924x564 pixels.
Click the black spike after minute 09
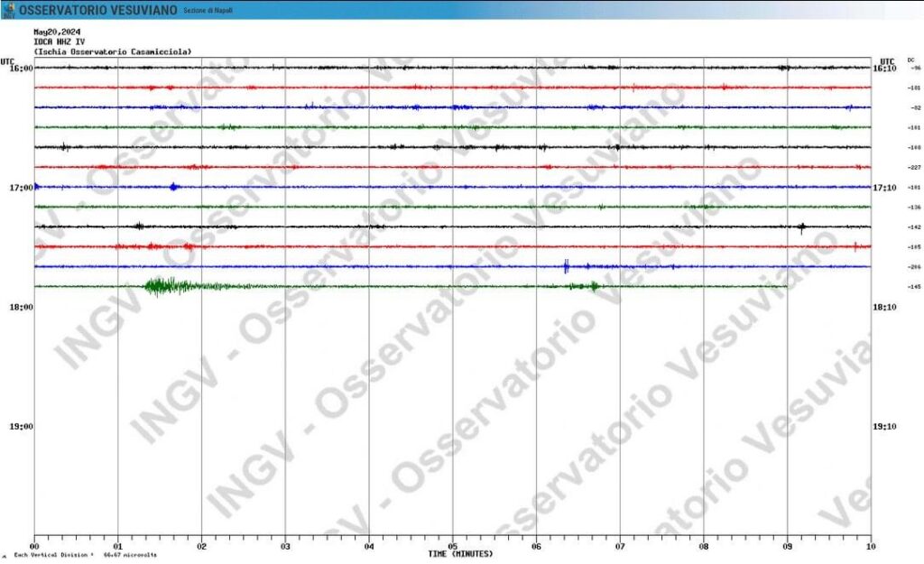click(x=801, y=227)
